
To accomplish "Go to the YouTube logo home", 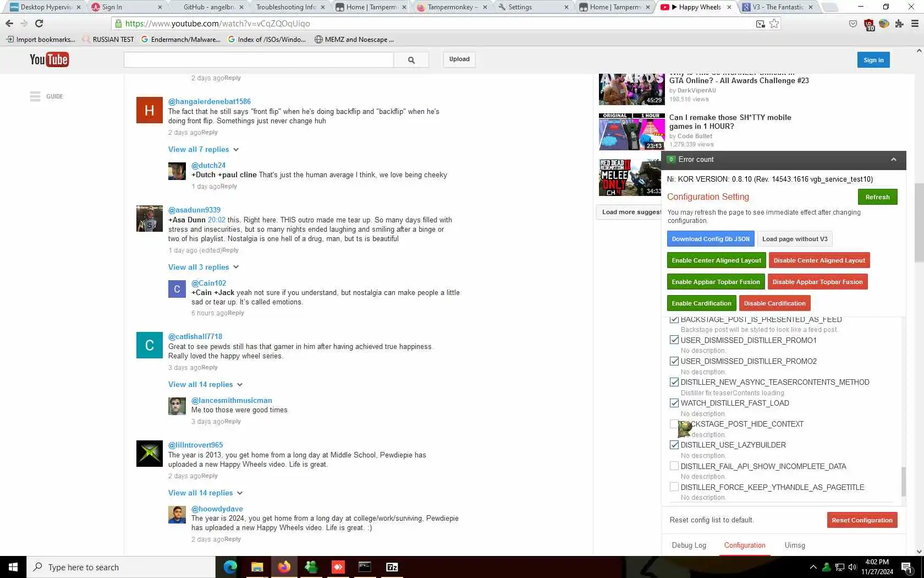I will click(x=49, y=59).
